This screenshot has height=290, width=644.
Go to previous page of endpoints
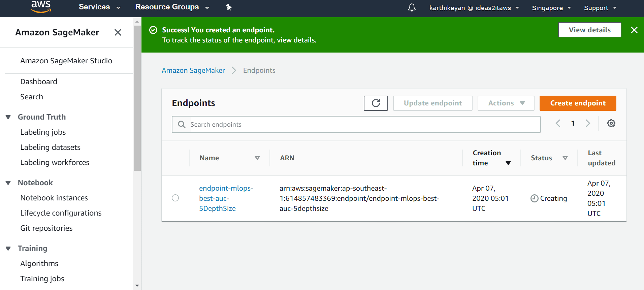(x=558, y=123)
